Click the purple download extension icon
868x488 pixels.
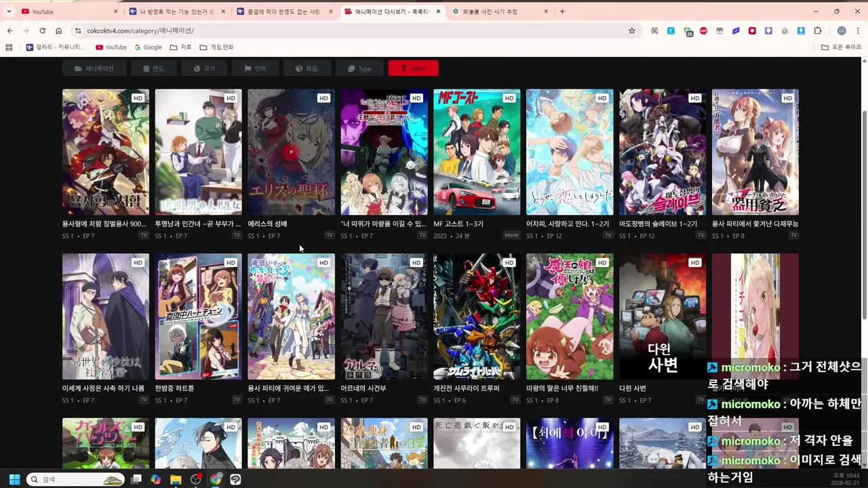[768, 30]
